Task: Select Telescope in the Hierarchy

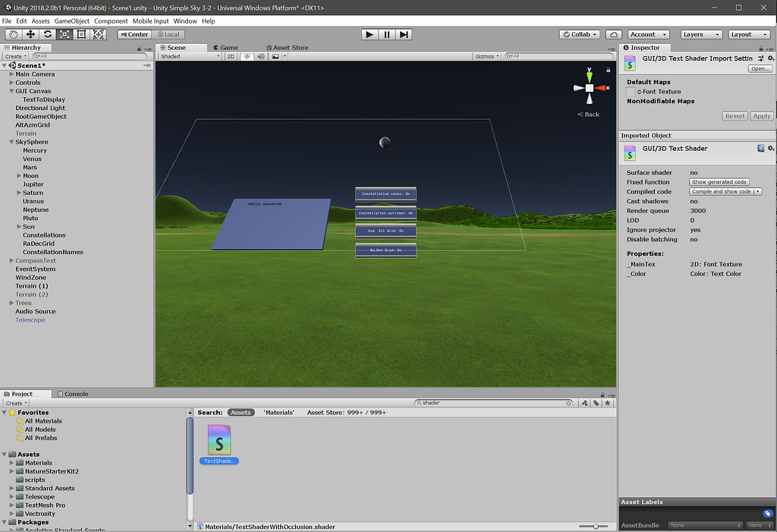Action: click(x=30, y=320)
